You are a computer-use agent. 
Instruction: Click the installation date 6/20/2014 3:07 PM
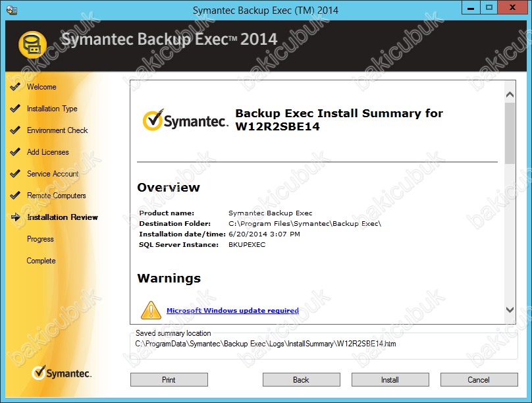click(x=264, y=234)
